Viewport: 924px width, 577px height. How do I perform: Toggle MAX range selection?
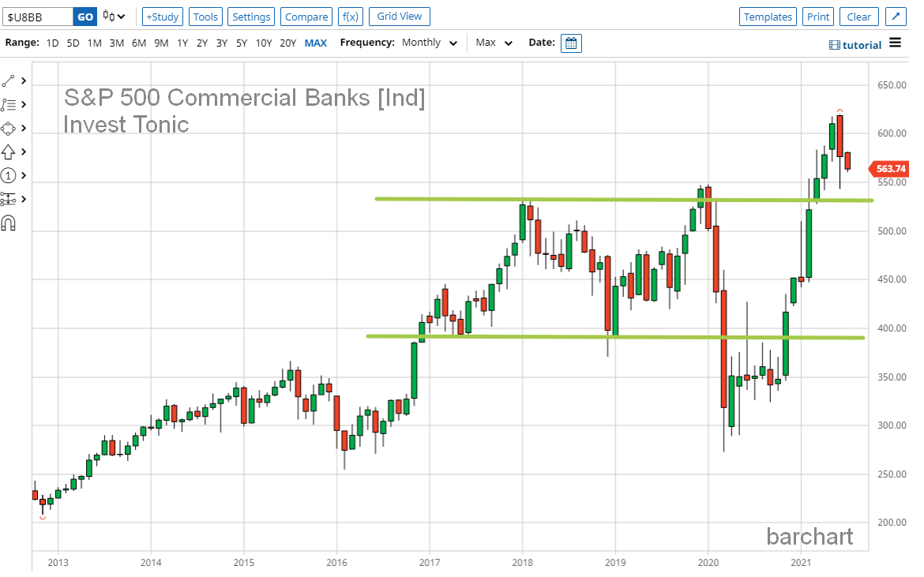coord(315,43)
